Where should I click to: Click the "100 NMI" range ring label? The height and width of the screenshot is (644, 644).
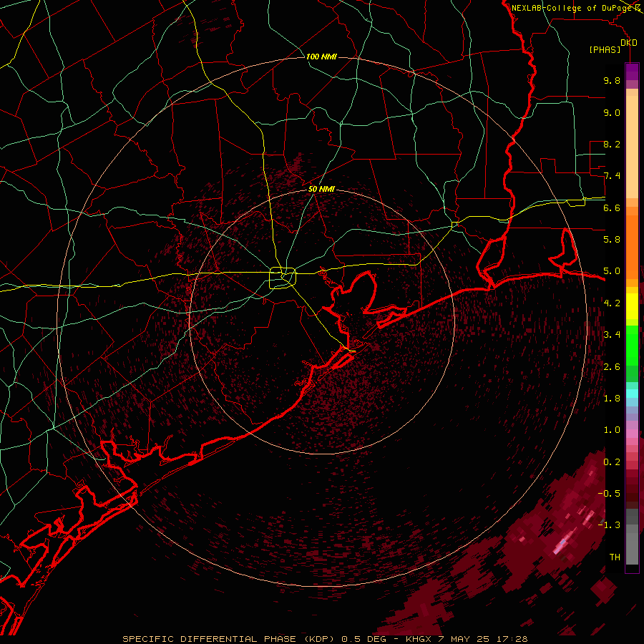[321, 57]
